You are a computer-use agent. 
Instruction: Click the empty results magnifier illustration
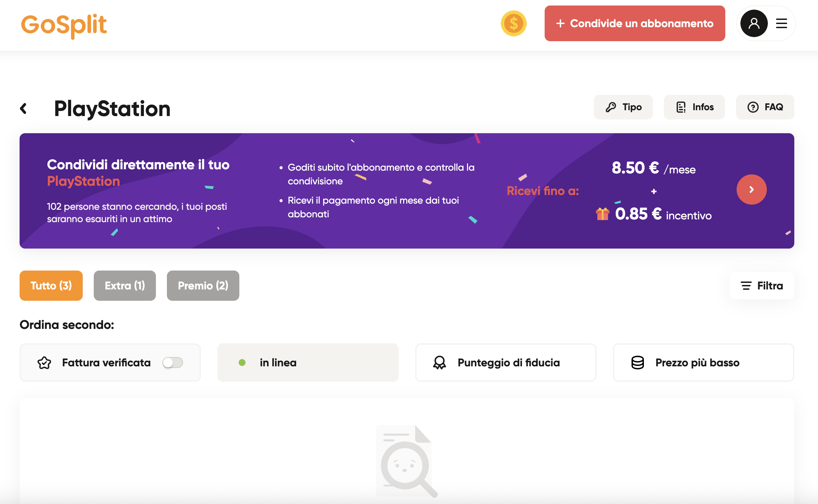407,461
